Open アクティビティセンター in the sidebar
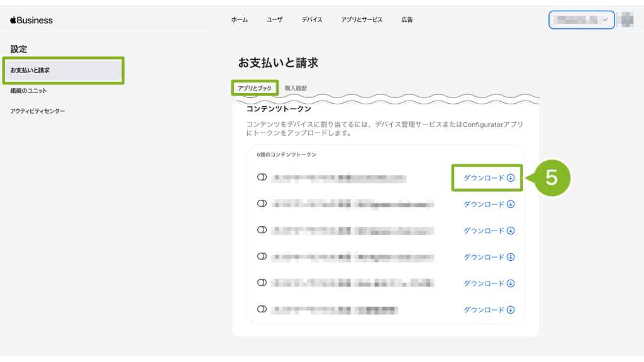The image size is (644, 362). click(x=38, y=111)
